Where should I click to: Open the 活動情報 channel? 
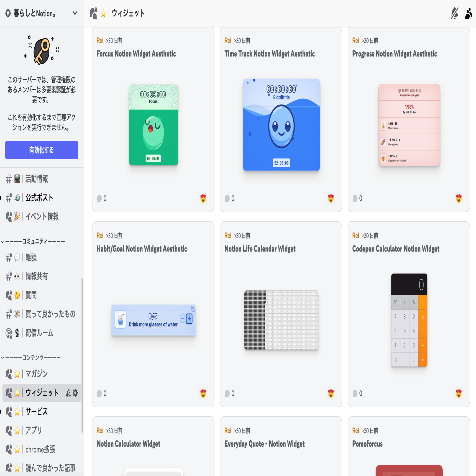42,179
